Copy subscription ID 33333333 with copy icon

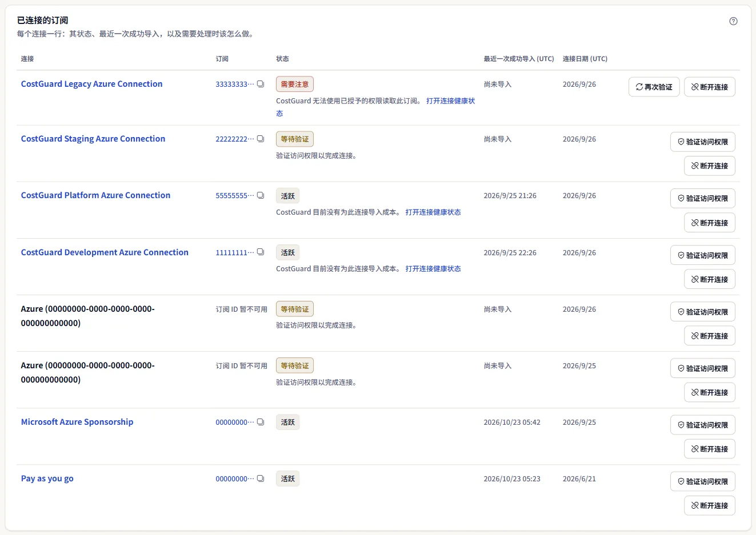click(x=261, y=84)
